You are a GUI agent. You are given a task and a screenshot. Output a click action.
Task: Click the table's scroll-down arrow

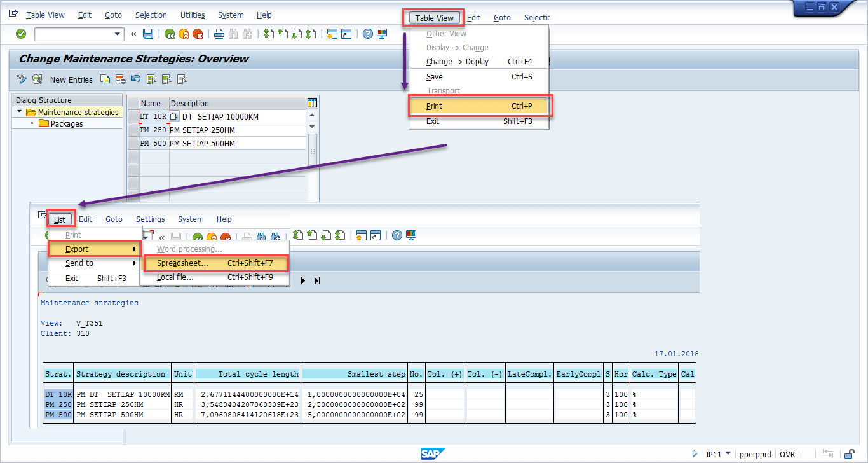pos(311,127)
